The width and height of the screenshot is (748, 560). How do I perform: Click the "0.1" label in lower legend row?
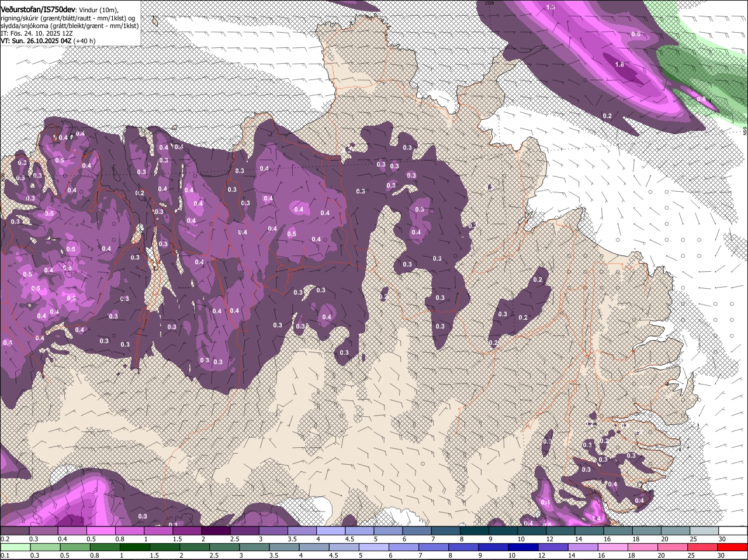pyautogui.click(x=5, y=555)
